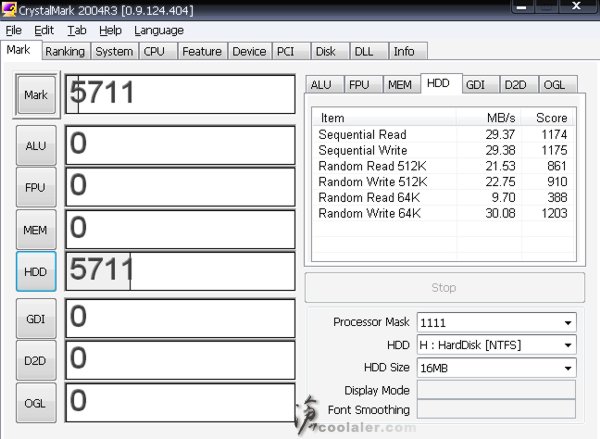Click the 1203 score value

[554, 213]
